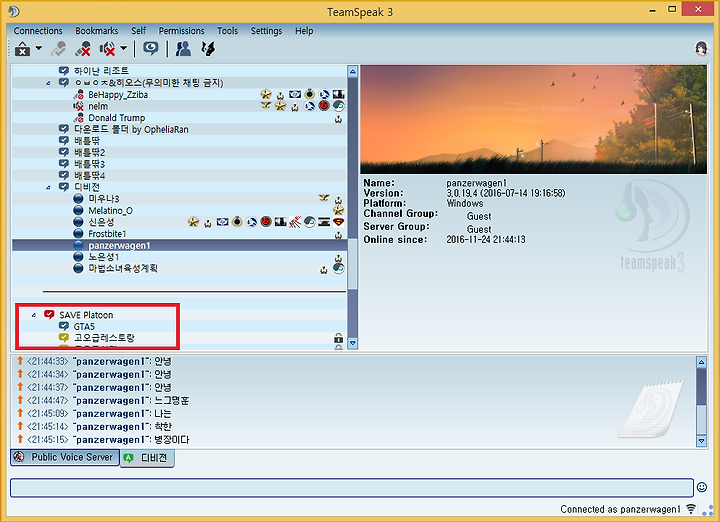
Task: Open the Connect icon dropdown arrow
Action: pos(39,48)
